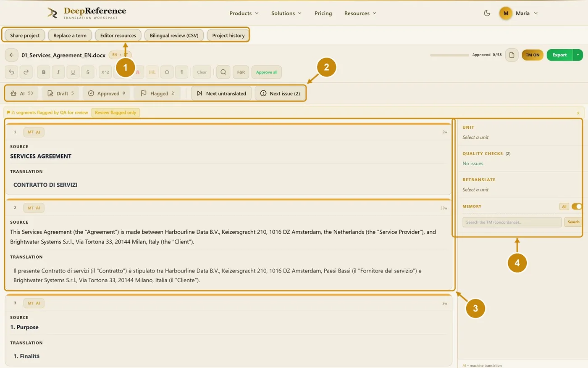Open the Export options arrow
Image resolution: width=588 pixels, height=368 pixels.
[x=578, y=55]
